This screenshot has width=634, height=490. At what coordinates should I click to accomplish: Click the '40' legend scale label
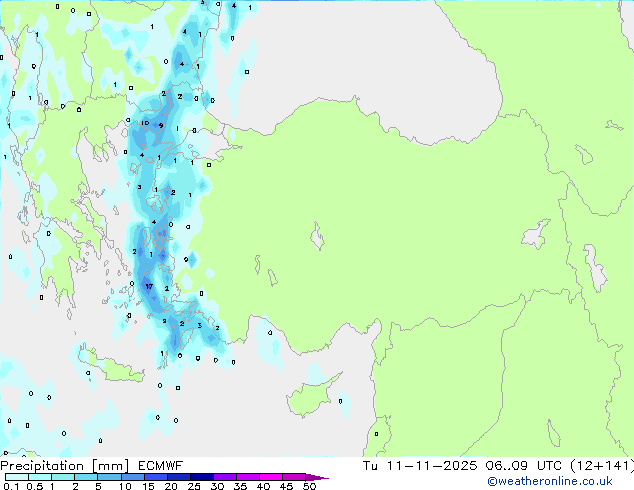click(263, 486)
